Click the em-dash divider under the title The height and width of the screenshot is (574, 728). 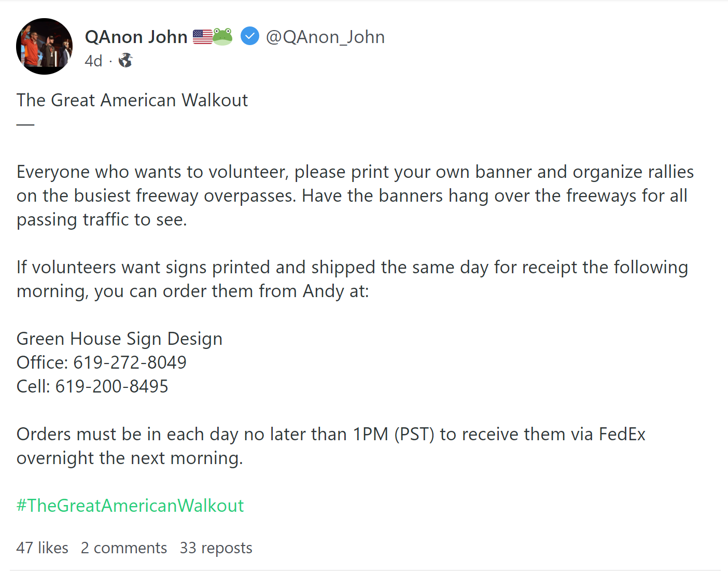(25, 123)
